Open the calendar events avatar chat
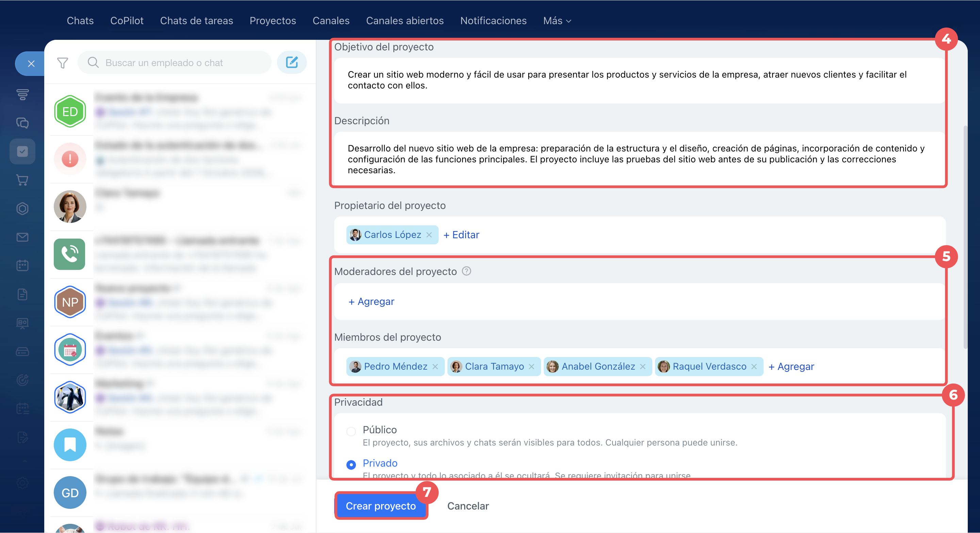Image resolution: width=980 pixels, height=533 pixels. (x=70, y=350)
